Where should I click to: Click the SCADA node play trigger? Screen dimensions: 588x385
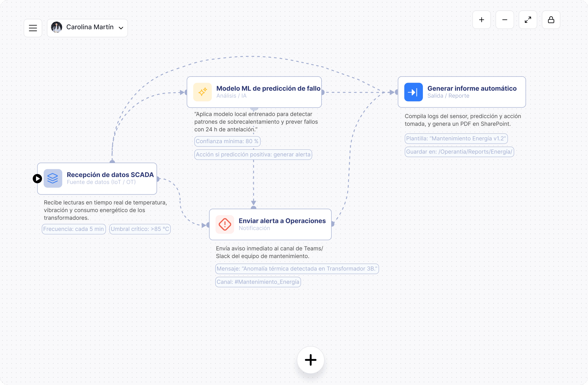coord(37,178)
